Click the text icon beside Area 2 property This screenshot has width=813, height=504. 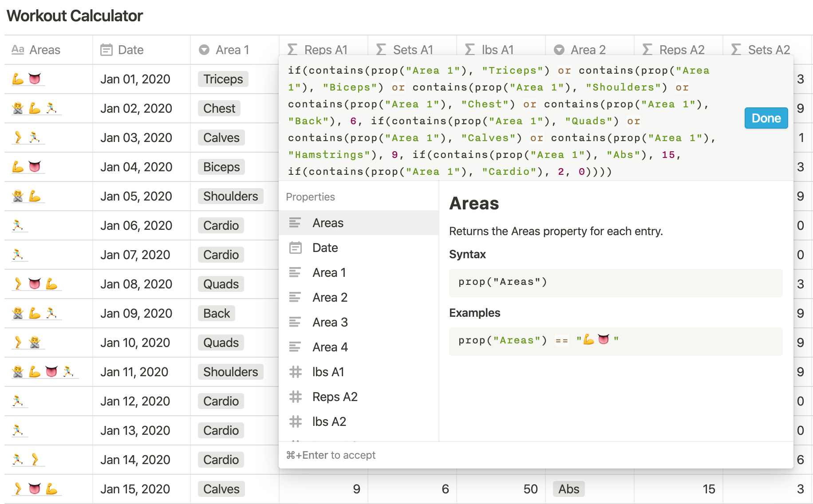click(295, 297)
